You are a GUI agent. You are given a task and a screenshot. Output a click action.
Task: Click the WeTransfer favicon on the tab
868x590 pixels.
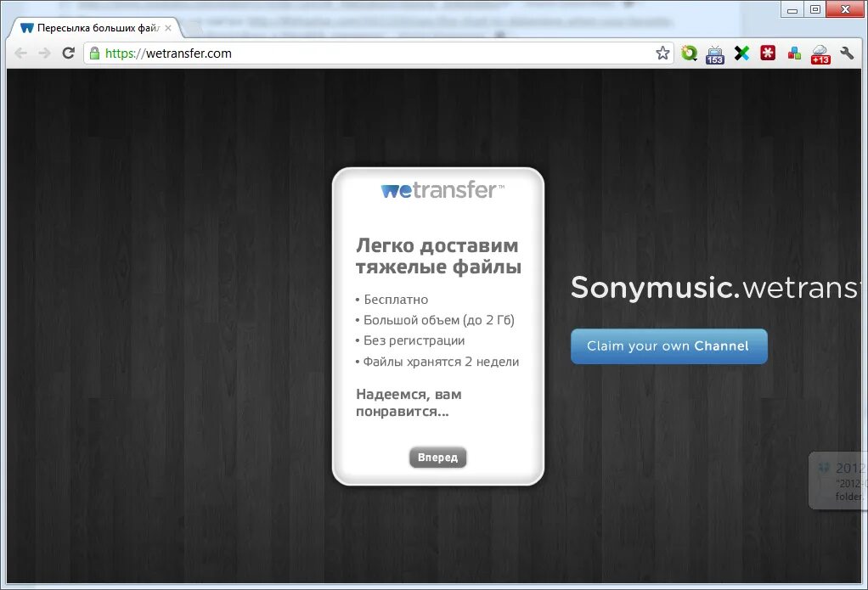point(27,28)
